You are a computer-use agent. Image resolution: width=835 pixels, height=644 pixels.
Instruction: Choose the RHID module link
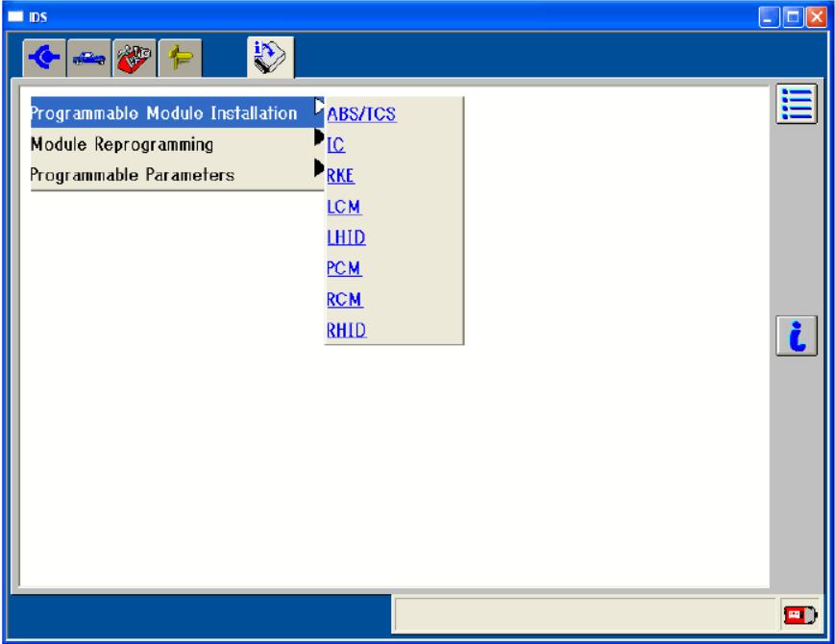click(347, 331)
